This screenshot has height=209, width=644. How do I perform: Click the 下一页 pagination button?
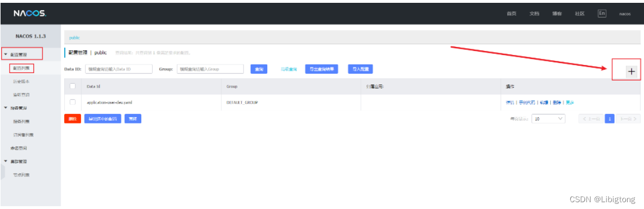tap(628, 119)
